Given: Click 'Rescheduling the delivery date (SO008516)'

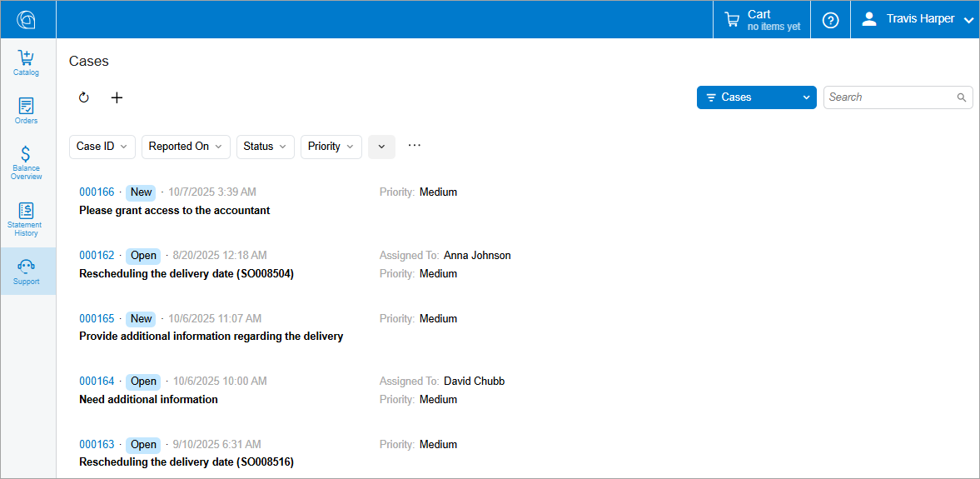Looking at the screenshot, I should pos(187,462).
